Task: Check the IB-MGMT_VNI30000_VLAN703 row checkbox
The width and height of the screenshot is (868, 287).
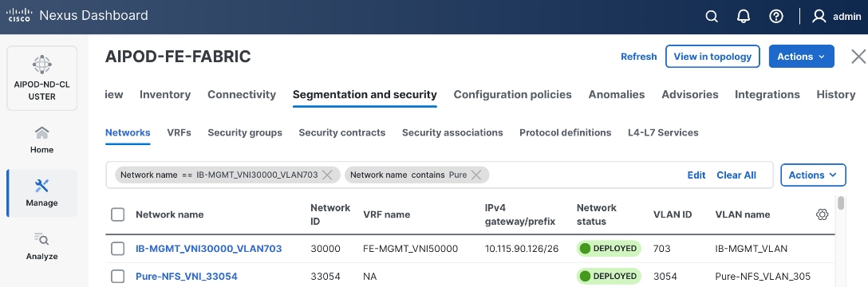Action: [117, 249]
